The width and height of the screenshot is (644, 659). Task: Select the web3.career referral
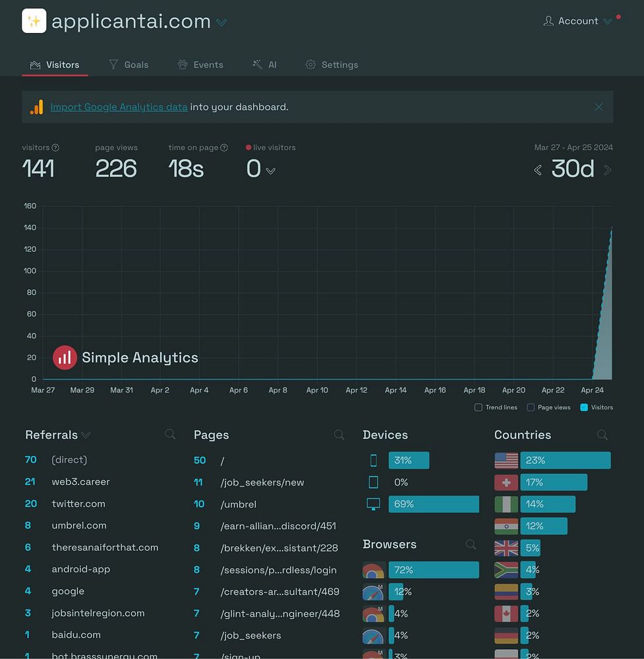(x=100, y=482)
